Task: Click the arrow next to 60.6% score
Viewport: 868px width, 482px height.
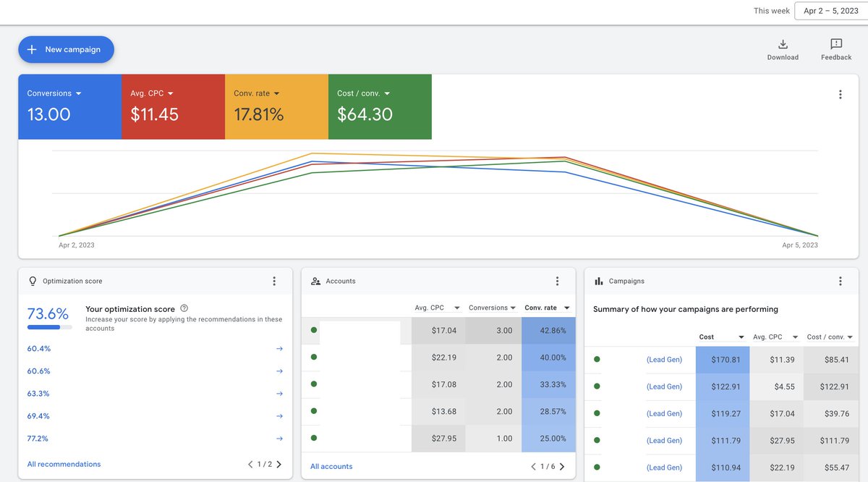Action: (279, 371)
